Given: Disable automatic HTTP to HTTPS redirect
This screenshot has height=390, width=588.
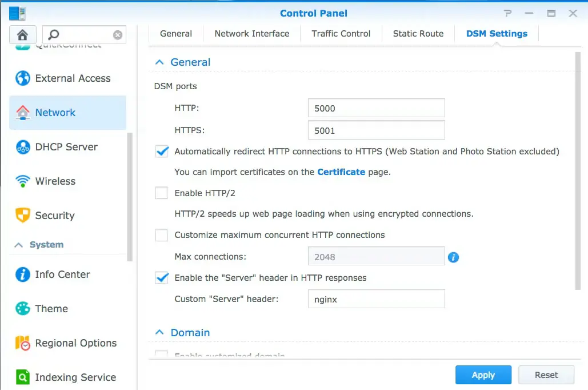Looking at the screenshot, I should pos(162,152).
